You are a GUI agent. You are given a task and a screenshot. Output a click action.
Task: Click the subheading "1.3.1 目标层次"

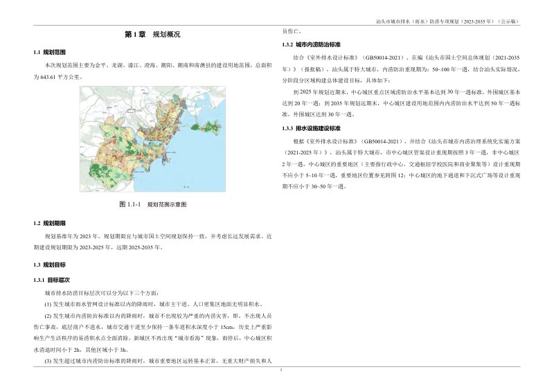point(51,280)
